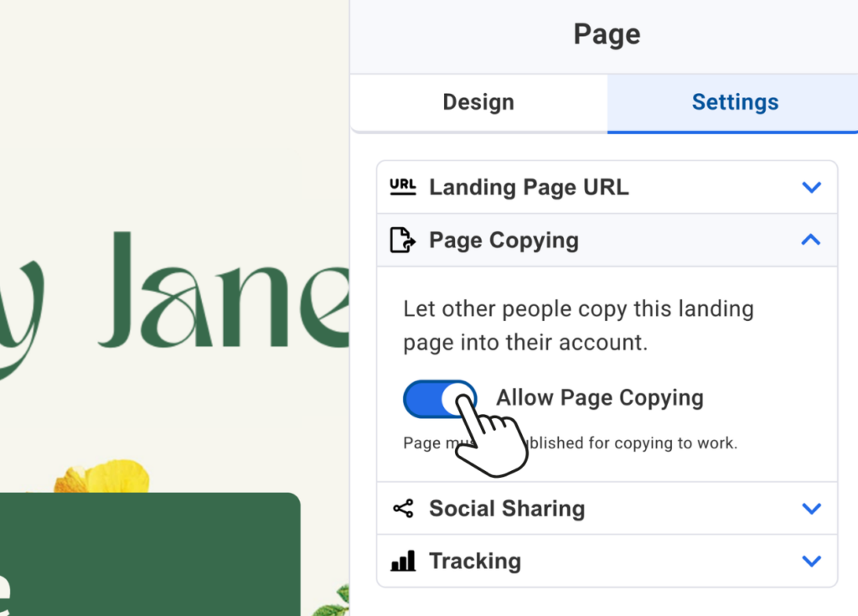This screenshot has width=858, height=616.
Task: Select the Settings tab
Action: click(735, 102)
